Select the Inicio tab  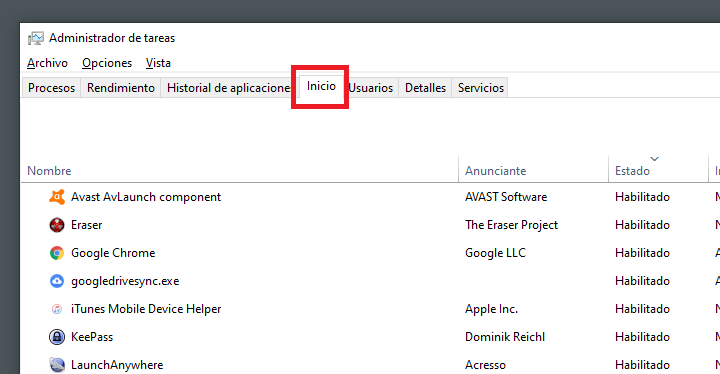[321, 86]
